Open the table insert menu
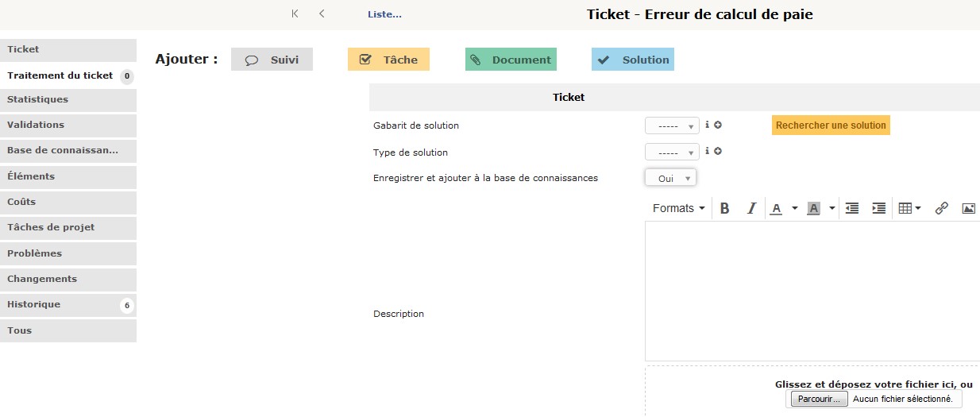 pyautogui.click(x=909, y=208)
